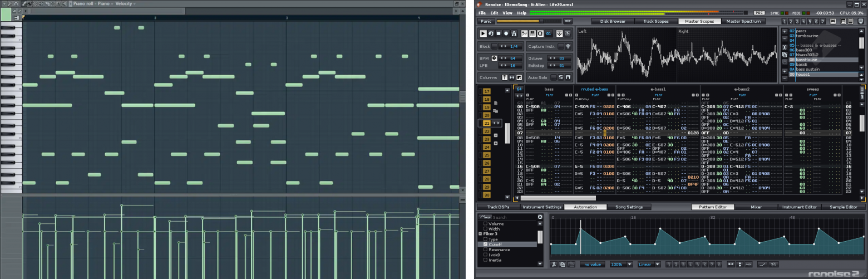This screenshot has height=279, width=868.
Task: Click the cut scissors icon in automation toolbar
Action: click(554, 264)
